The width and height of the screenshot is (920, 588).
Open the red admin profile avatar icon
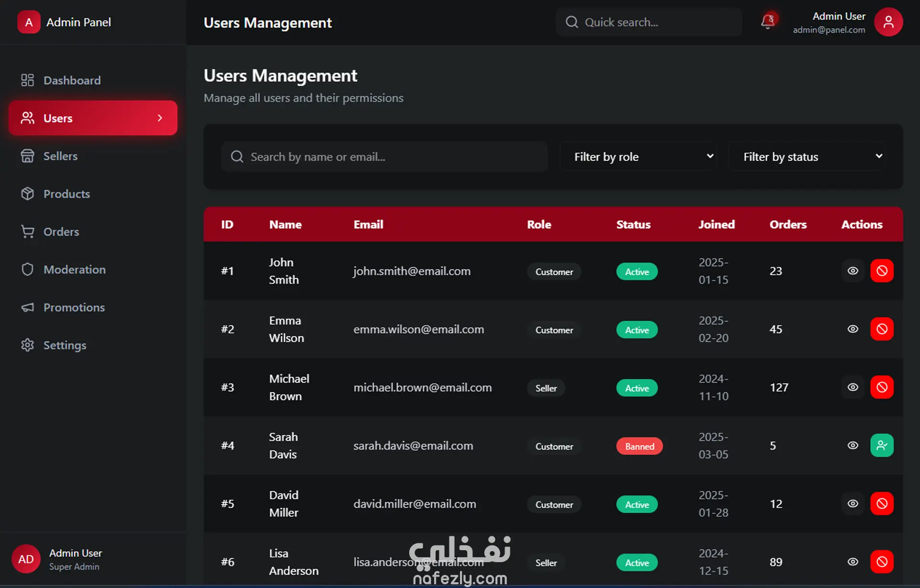(x=888, y=22)
